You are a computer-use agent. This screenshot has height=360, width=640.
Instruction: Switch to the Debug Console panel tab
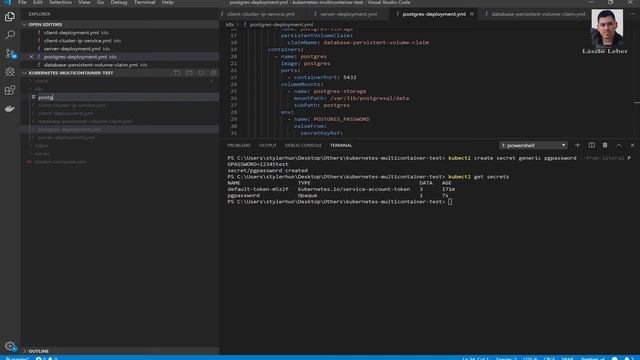click(x=303, y=145)
